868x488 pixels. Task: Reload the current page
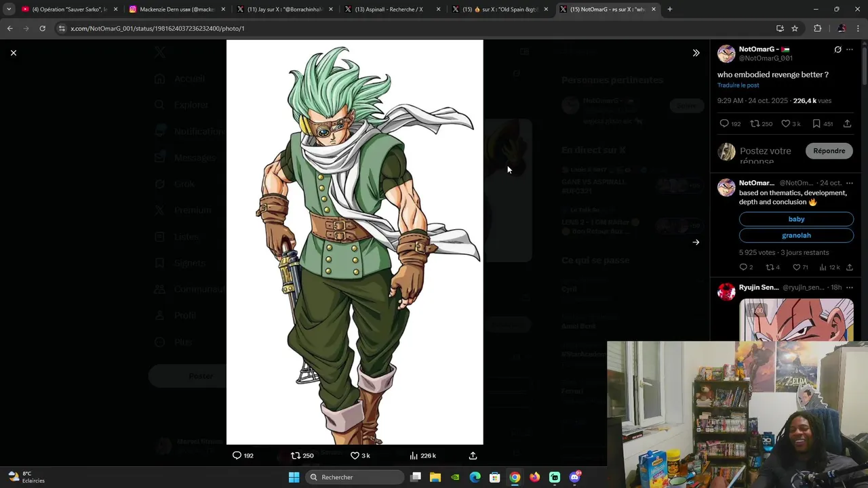(x=42, y=28)
